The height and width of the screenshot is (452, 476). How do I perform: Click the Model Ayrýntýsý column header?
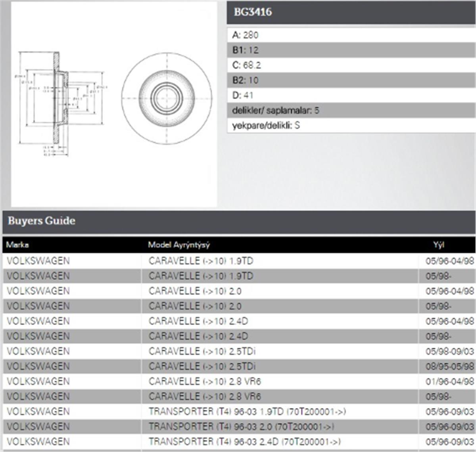179,245
